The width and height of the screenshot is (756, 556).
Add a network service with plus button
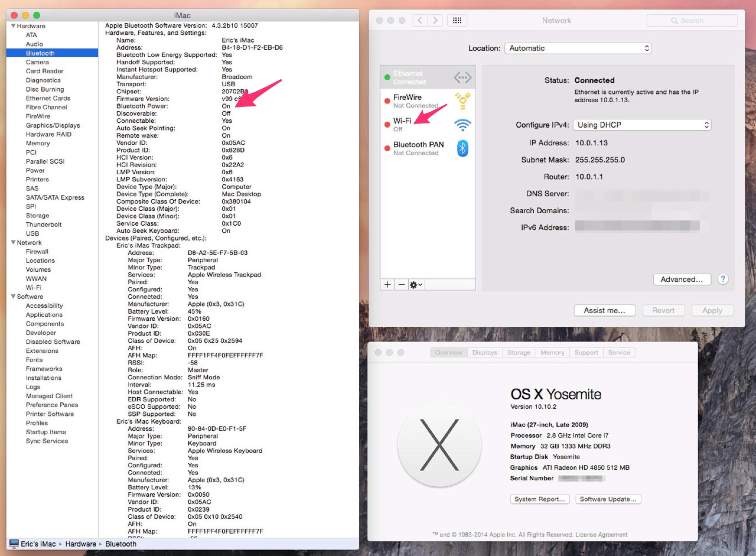point(387,285)
